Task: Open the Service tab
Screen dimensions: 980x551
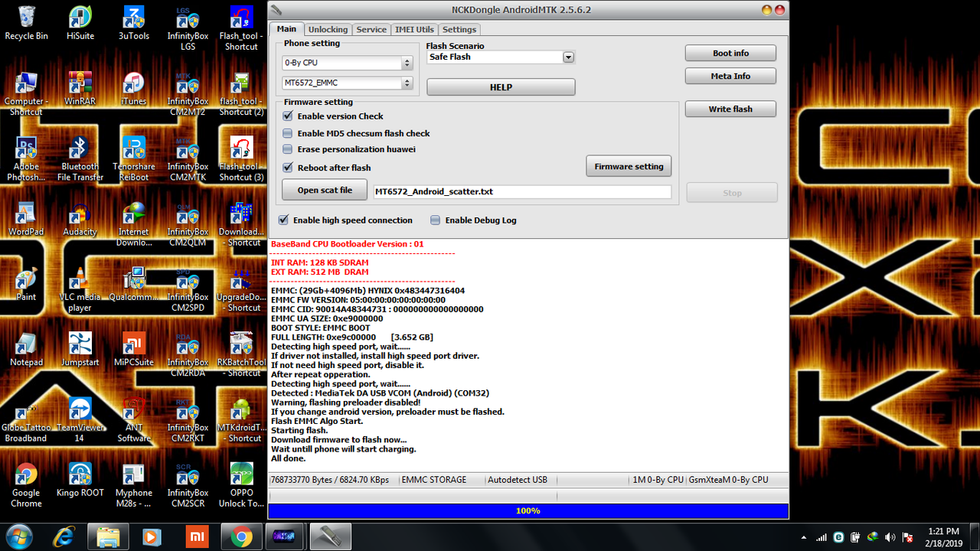Action: tap(371, 29)
